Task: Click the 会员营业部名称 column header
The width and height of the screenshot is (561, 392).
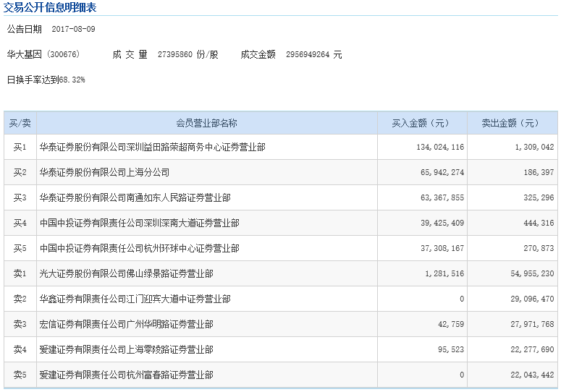Action: tap(206, 123)
